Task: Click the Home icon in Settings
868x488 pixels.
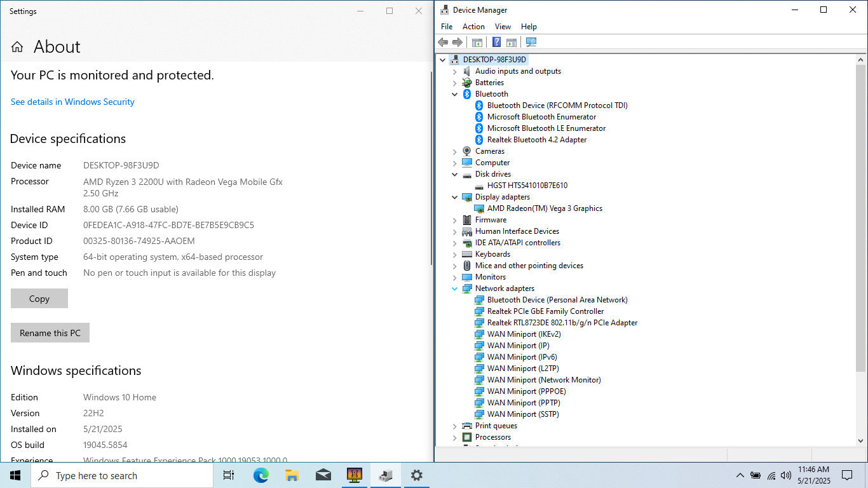Action: [x=17, y=47]
